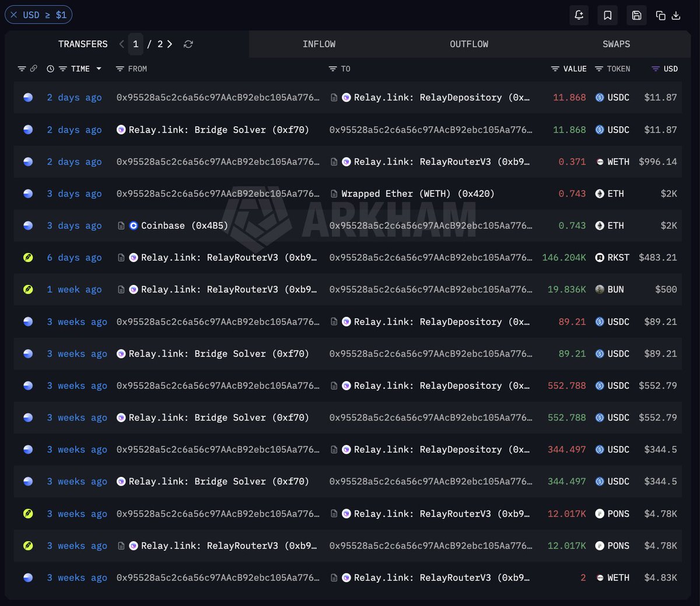Viewport: 700px width, 606px height.
Task: Open the TO column filter
Action: click(x=332, y=69)
